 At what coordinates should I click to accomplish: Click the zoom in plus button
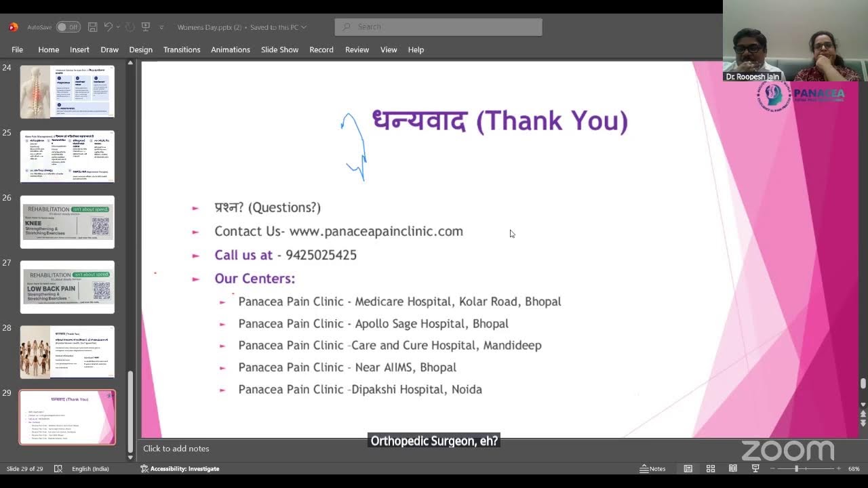coord(839,469)
